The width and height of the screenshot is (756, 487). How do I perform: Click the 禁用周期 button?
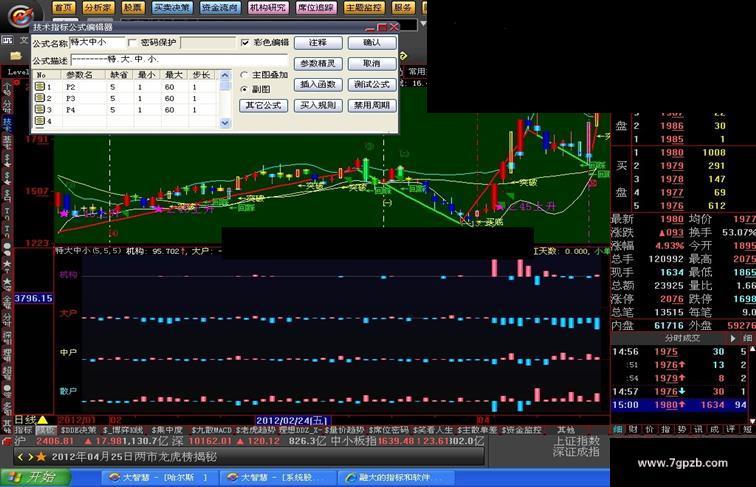coord(372,106)
